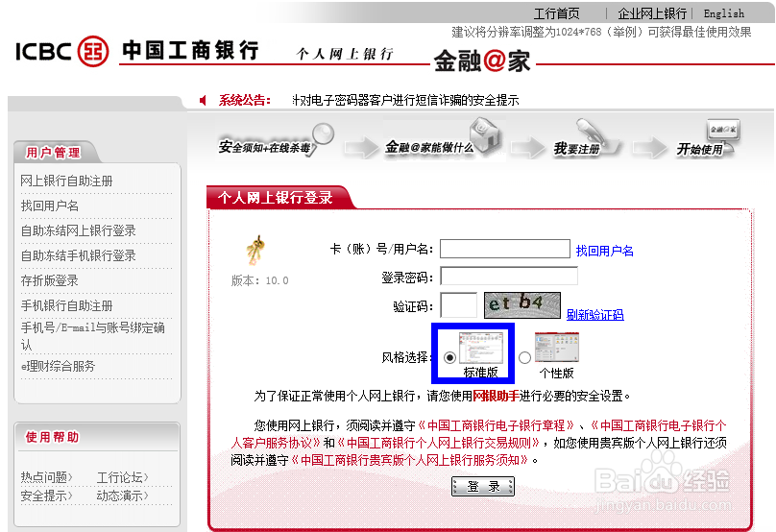Viewport: 776px width, 532px height.
Task: Click the system announcement speaker icon
Action: point(203,101)
